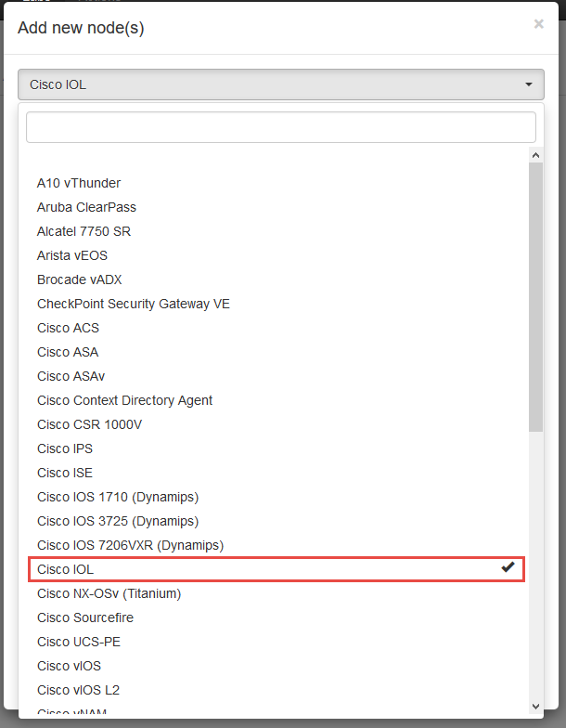Screen dimensions: 566x728
Task: Choose Arista vEOS node type
Action: click(277, 255)
